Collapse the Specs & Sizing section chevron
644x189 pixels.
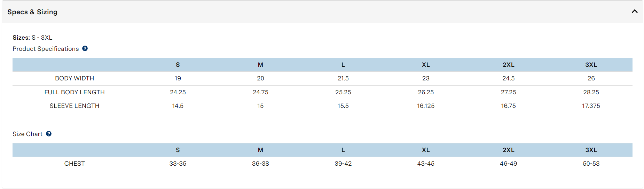pos(635,11)
